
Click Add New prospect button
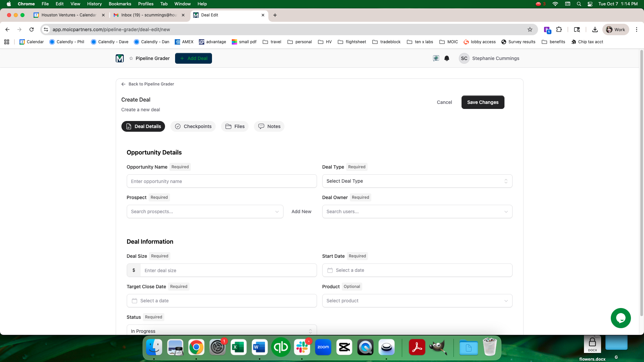click(x=301, y=212)
